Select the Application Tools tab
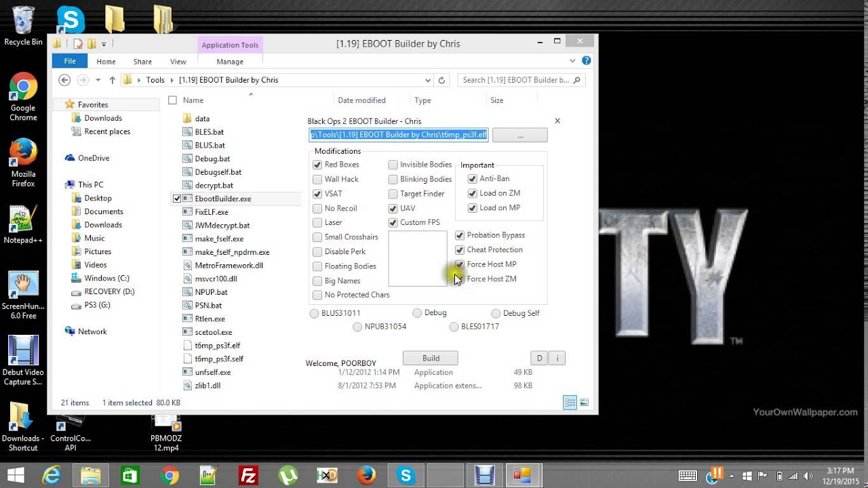This screenshot has height=488, width=868. click(x=230, y=45)
